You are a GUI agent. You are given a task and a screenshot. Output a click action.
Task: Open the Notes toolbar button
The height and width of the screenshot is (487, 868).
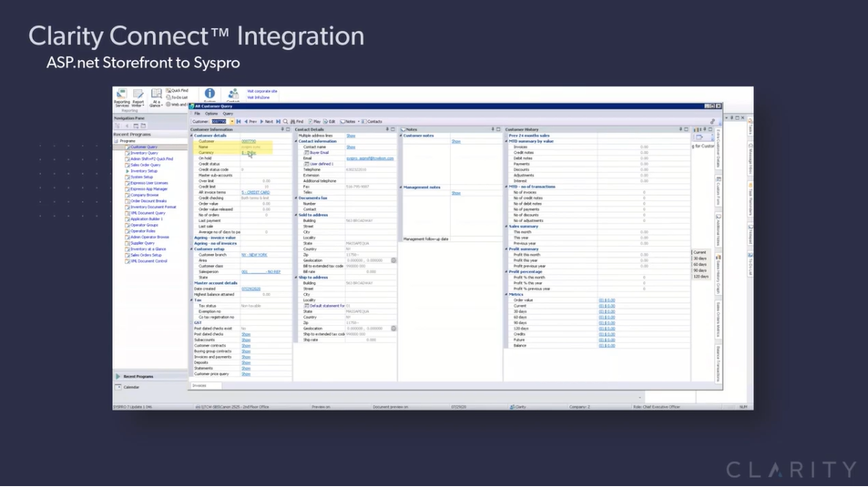[348, 121]
